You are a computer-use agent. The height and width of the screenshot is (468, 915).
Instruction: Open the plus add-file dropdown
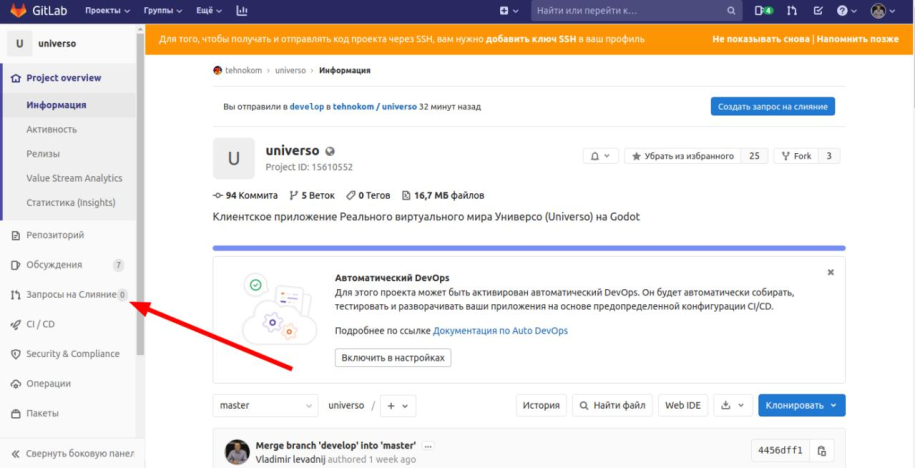tap(397, 406)
